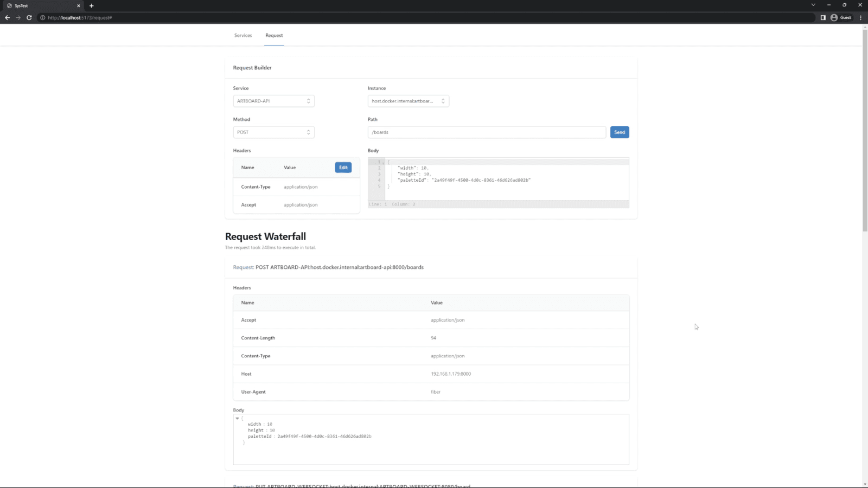The width and height of the screenshot is (868, 488).
Task: Switch to the Request tab
Action: click(x=274, y=35)
